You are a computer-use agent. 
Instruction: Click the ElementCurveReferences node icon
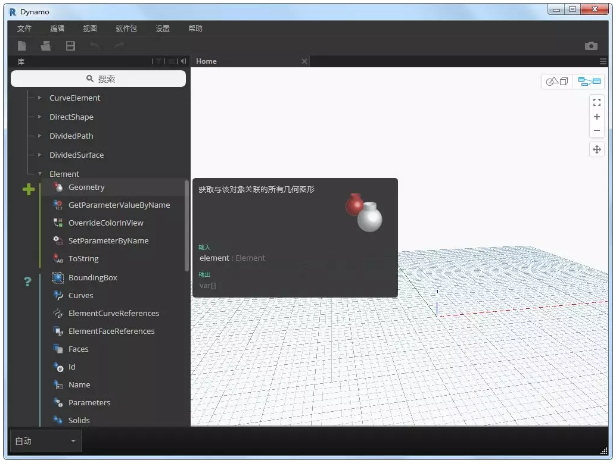tap(58, 313)
